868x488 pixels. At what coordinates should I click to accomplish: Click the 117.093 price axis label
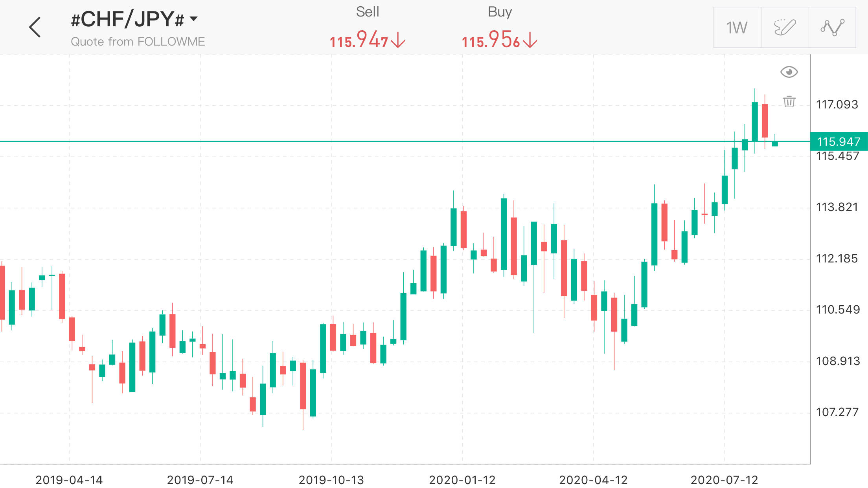(x=837, y=105)
